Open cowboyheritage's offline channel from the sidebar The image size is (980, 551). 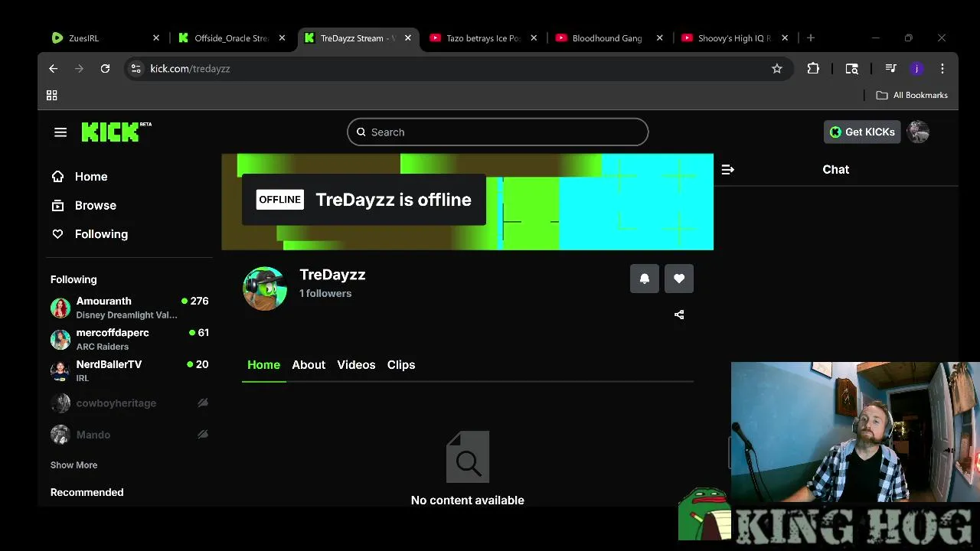(x=129, y=403)
